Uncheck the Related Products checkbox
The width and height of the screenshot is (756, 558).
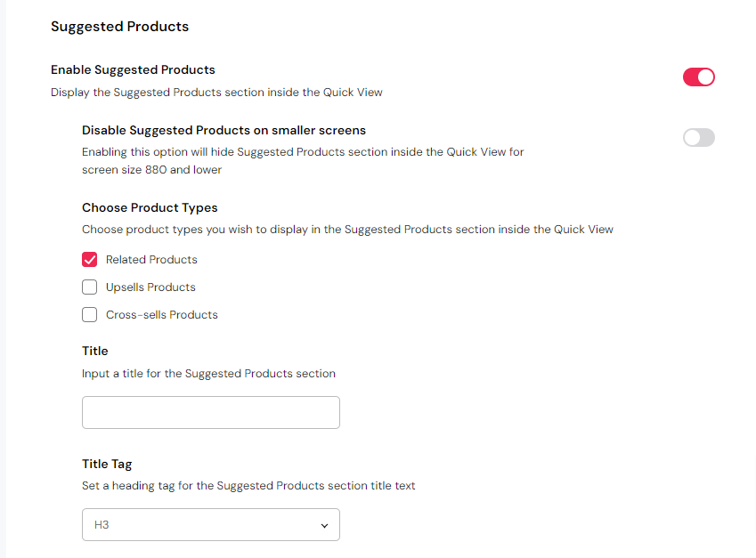[x=90, y=260]
